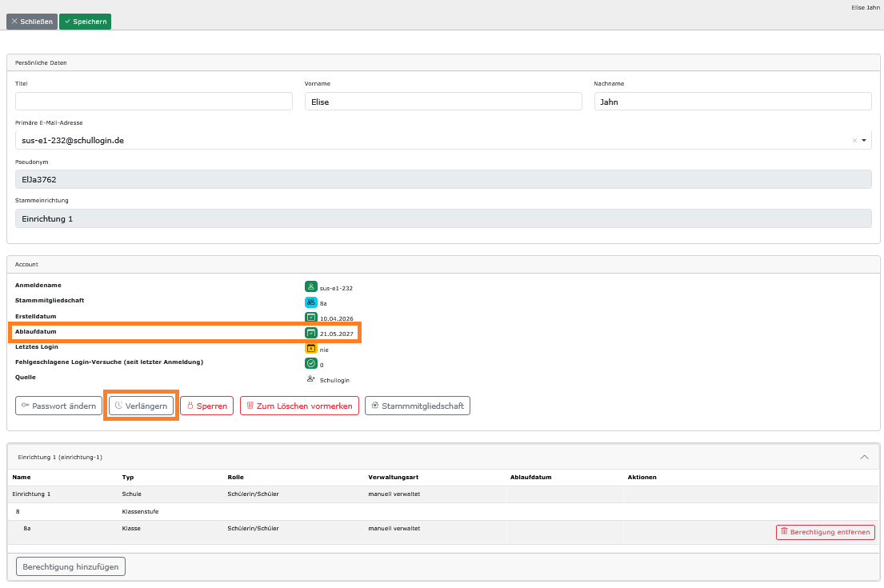Focus the empty Titel input field
The width and height of the screenshot is (884, 588).
pos(154,102)
